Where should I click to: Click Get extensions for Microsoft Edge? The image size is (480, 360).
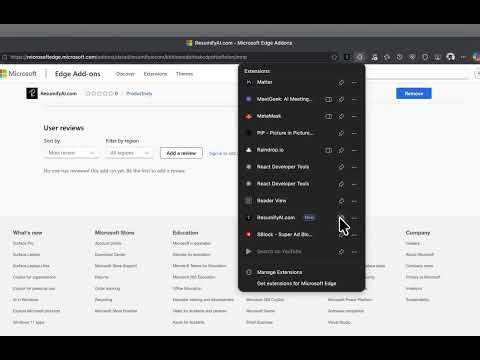click(x=296, y=283)
